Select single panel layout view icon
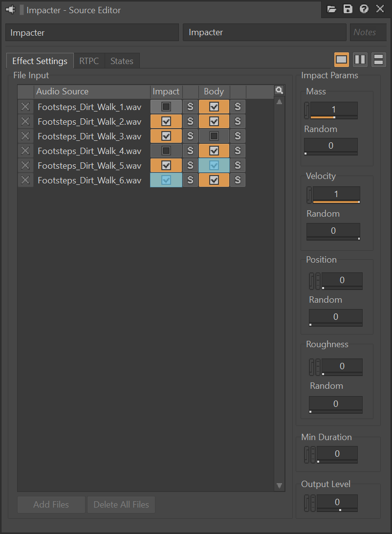Image resolution: width=392 pixels, height=534 pixels. 341,60
